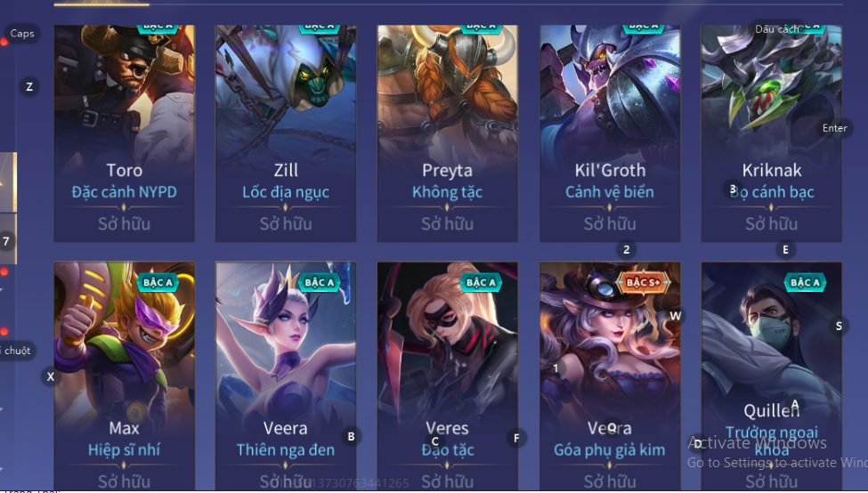Click Sở hữu under Toro
Image resolution: width=868 pixels, height=493 pixels.
click(124, 223)
